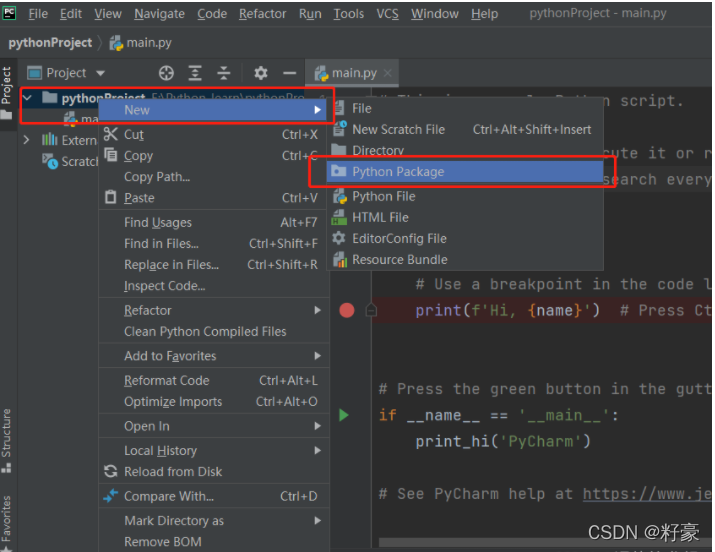Click the Python File icon in submenu
This screenshot has width=715, height=552.
(339, 196)
